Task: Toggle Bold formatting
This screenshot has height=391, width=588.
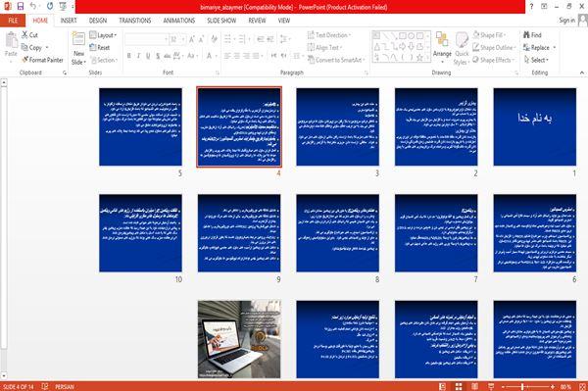Action: (129, 56)
